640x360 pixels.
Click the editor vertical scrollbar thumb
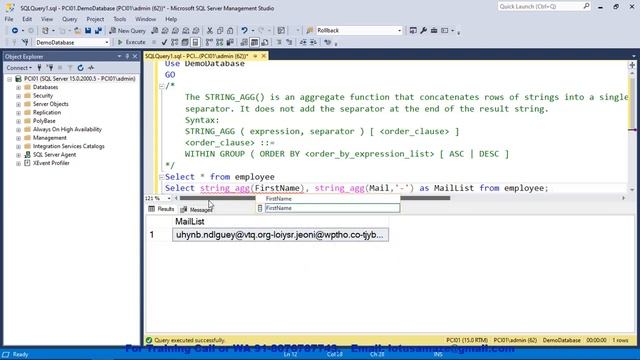point(632,104)
